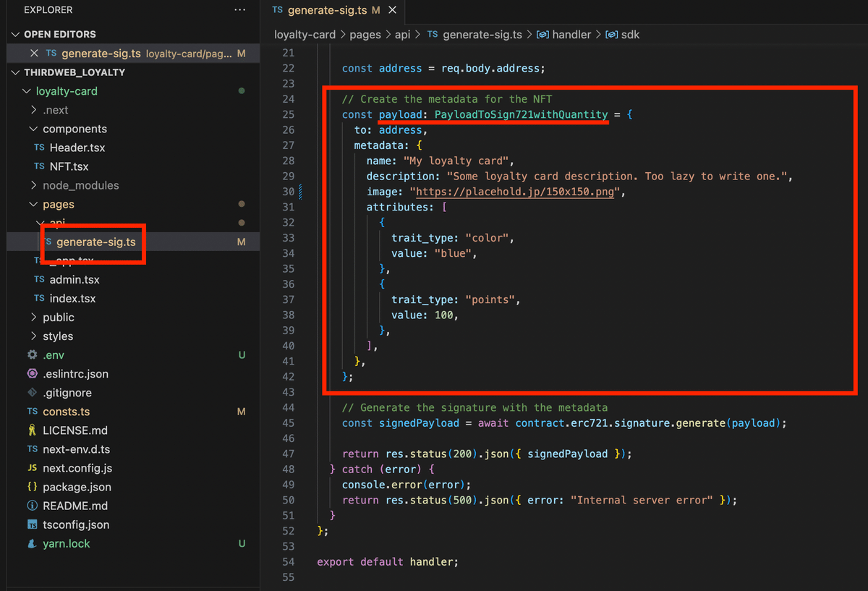Click the "Internal server error" string
Viewport: 868px width, 591px height.
click(642, 500)
